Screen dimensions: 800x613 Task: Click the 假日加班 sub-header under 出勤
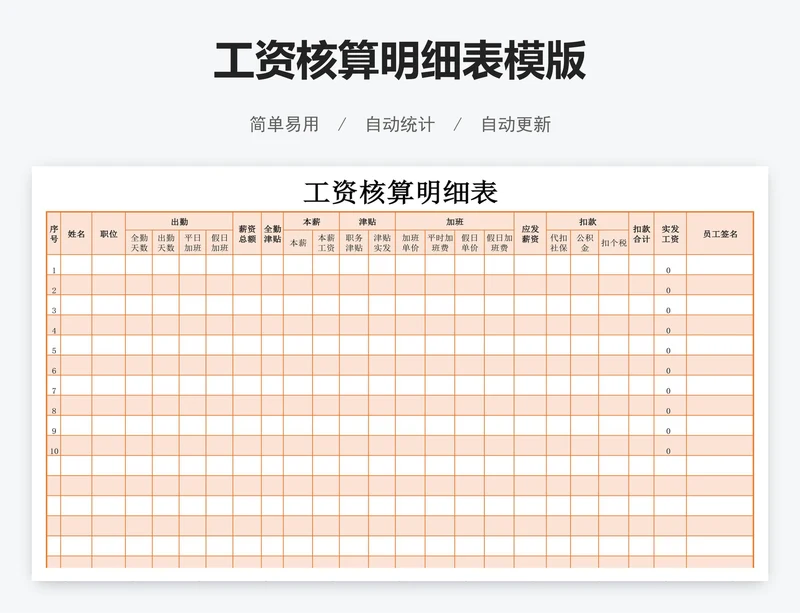tap(219, 242)
